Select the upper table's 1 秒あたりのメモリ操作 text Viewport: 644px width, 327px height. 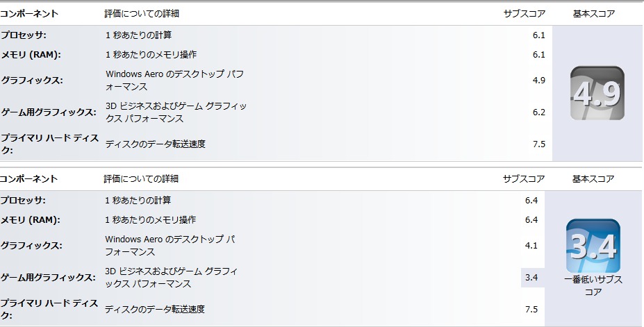tap(150, 55)
